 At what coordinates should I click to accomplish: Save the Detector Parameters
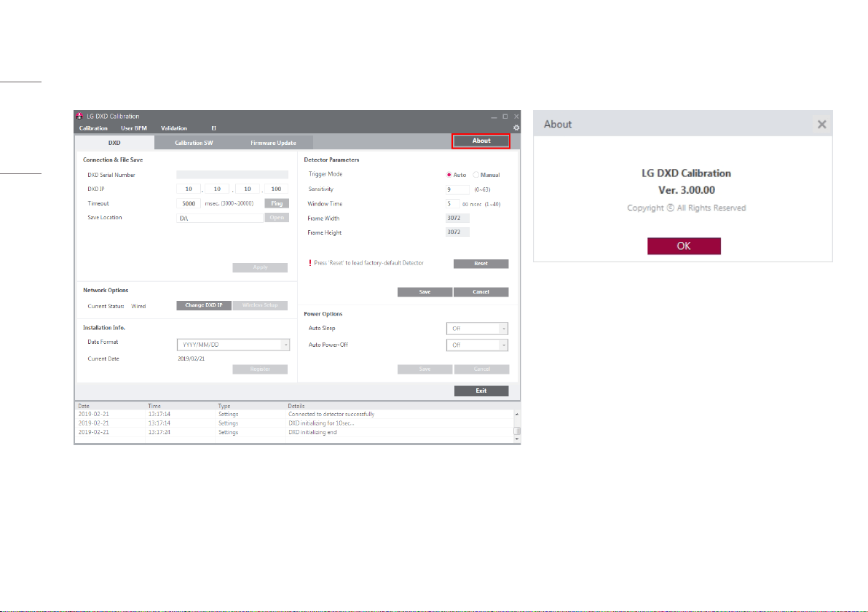pos(425,292)
